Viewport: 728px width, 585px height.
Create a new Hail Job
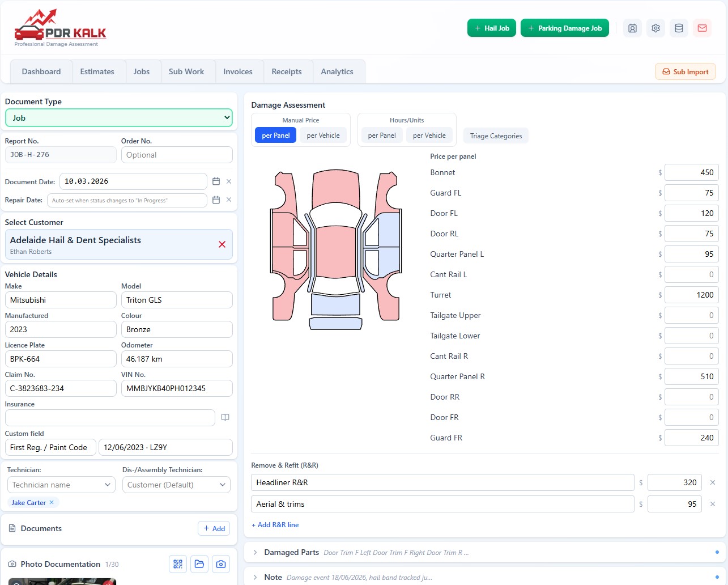coord(492,28)
